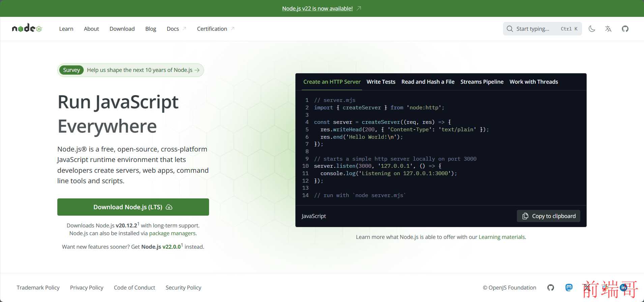644x302 pixels.
Task: Click the Survey badge
Action: pos(71,70)
